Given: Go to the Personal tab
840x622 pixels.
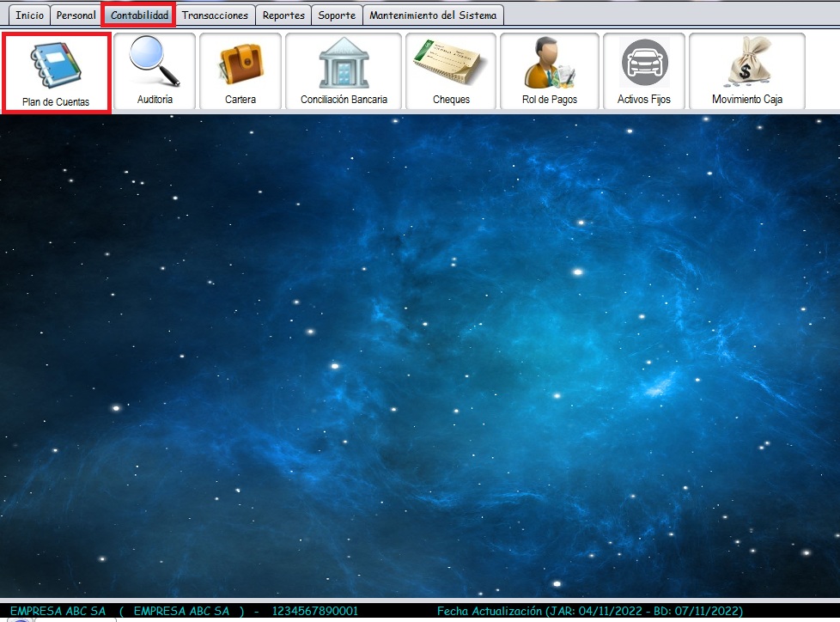Looking at the screenshot, I should [x=76, y=15].
